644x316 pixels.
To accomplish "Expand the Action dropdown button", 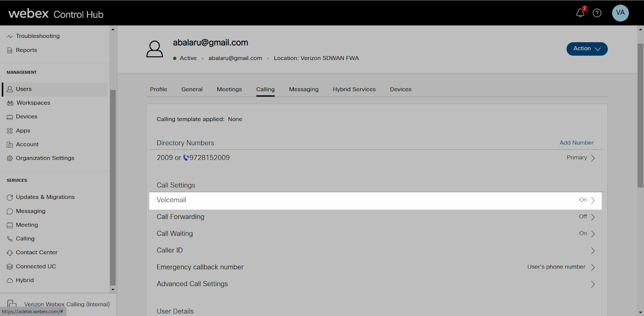I will click(587, 49).
